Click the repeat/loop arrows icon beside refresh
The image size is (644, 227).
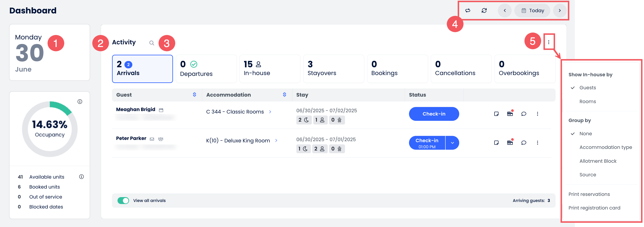point(468,11)
